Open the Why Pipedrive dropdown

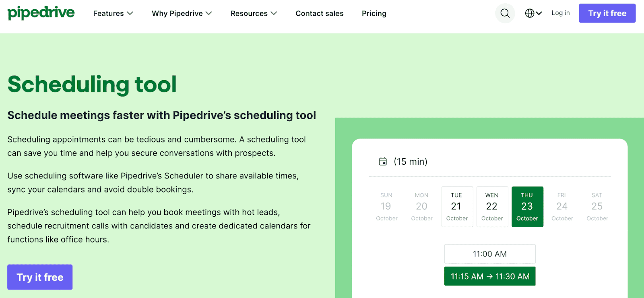[182, 13]
